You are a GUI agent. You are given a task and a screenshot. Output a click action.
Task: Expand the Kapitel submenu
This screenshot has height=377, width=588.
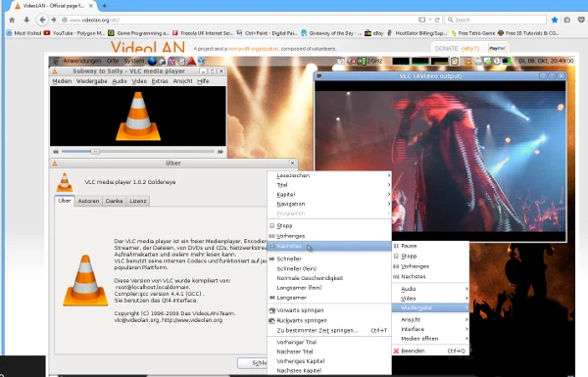(x=329, y=195)
